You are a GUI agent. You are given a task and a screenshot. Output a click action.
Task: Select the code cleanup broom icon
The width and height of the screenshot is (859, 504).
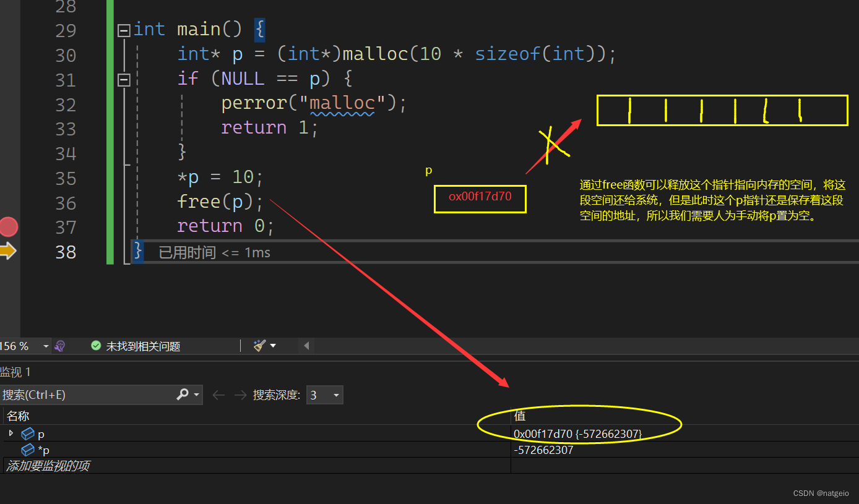coord(261,346)
